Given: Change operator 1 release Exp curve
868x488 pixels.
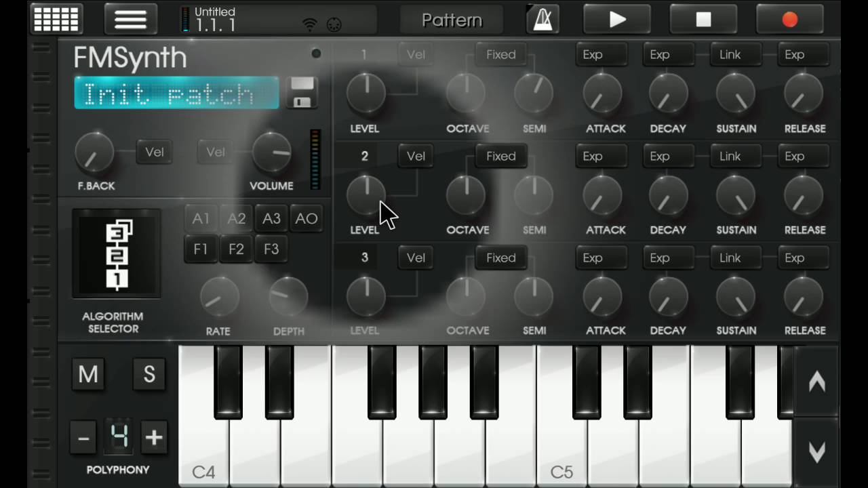Looking at the screenshot, I should (804, 54).
